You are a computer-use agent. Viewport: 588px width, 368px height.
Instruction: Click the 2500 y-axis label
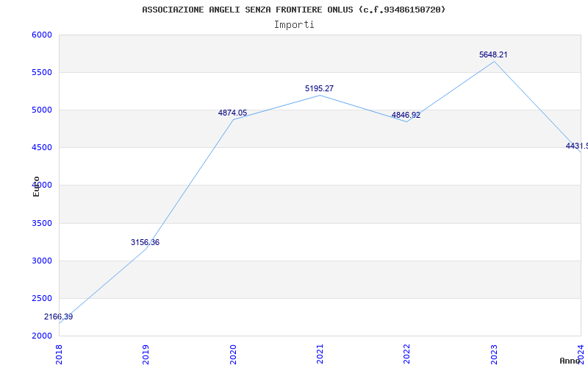[42, 298]
